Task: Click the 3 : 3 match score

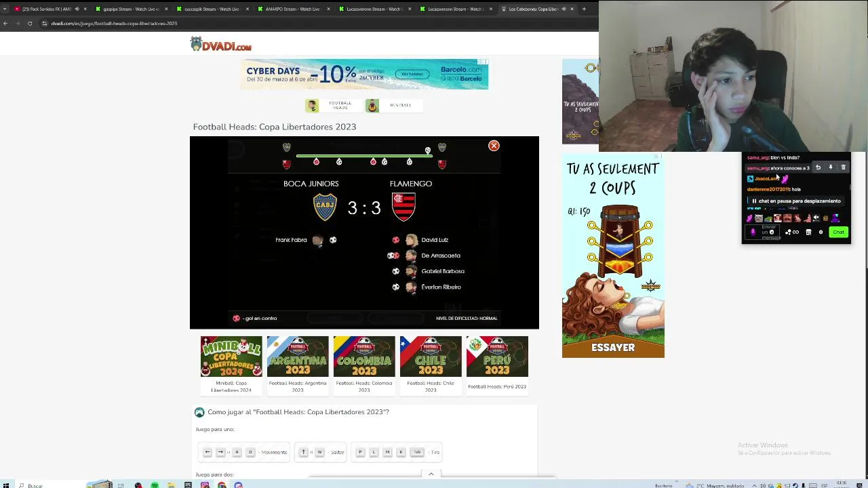Action: 364,208
